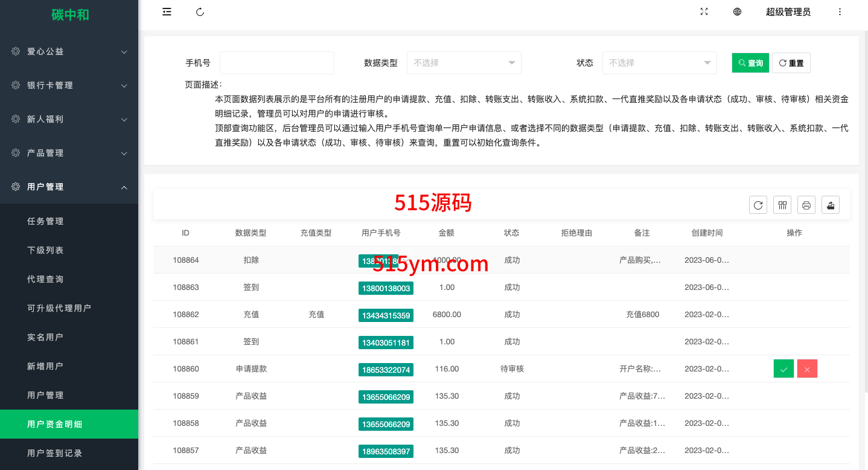Open the 状态 dropdown
This screenshot has width=868, height=470.
click(x=659, y=63)
